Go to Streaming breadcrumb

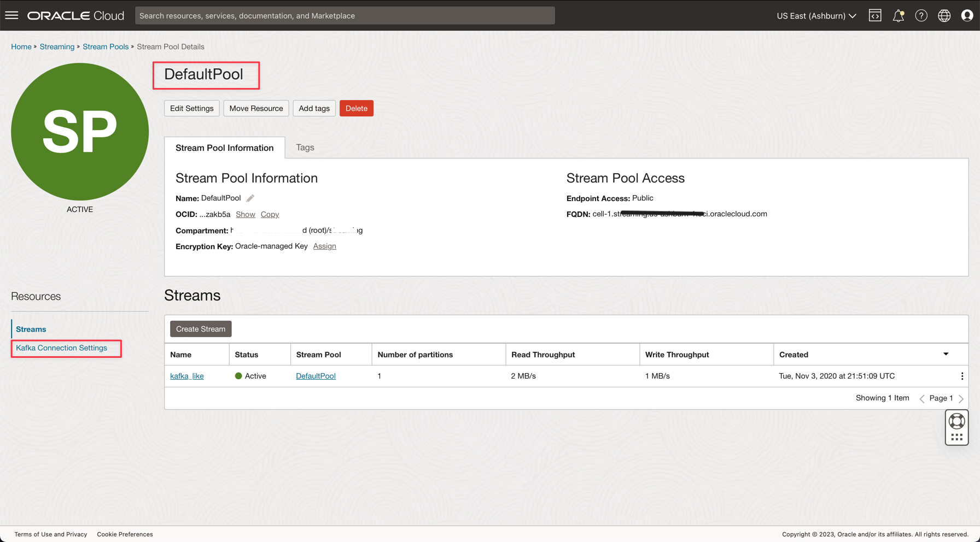pos(57,46)
